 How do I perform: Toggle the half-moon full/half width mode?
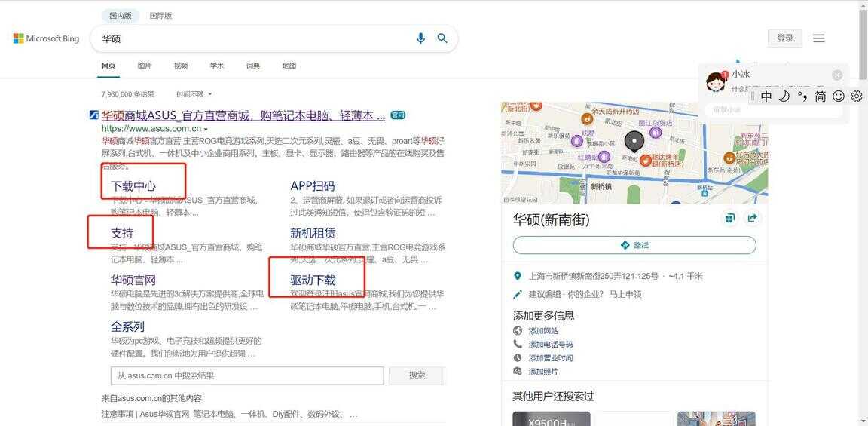(x=784, y=97)
